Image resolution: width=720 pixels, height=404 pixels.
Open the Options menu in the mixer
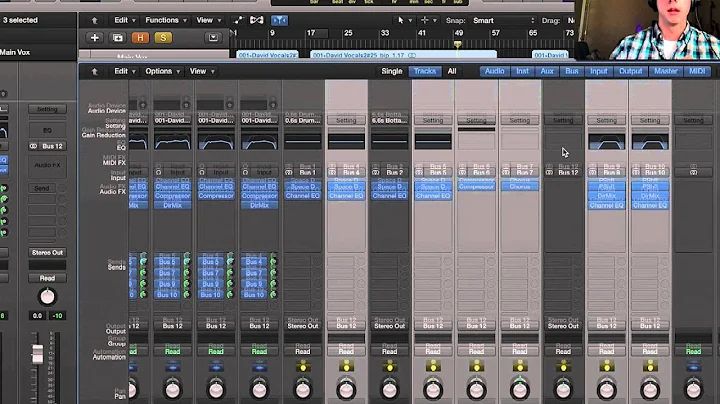(163, 71)
